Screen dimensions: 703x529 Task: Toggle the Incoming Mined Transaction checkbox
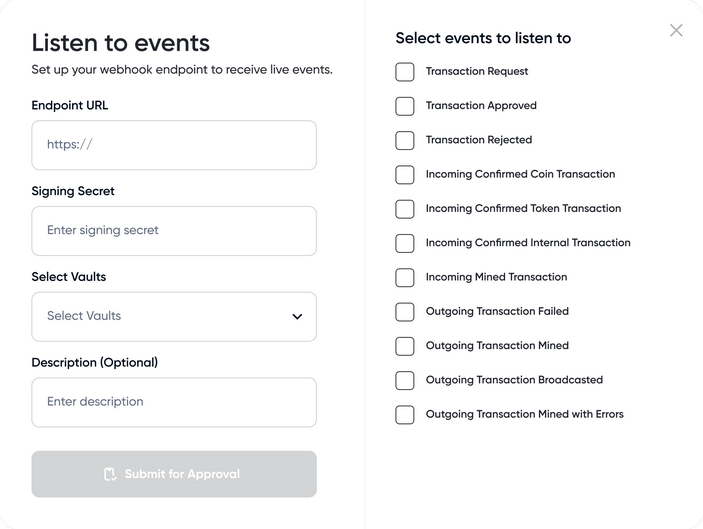tap(405, 277)
